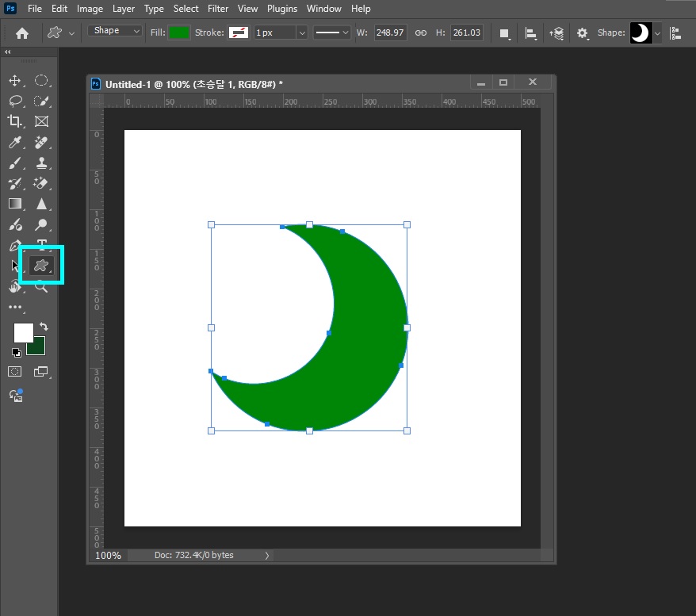This screenshot has height=616, width=696.
Task: Select the Clone Stamp tool
Action: [41, 163]
